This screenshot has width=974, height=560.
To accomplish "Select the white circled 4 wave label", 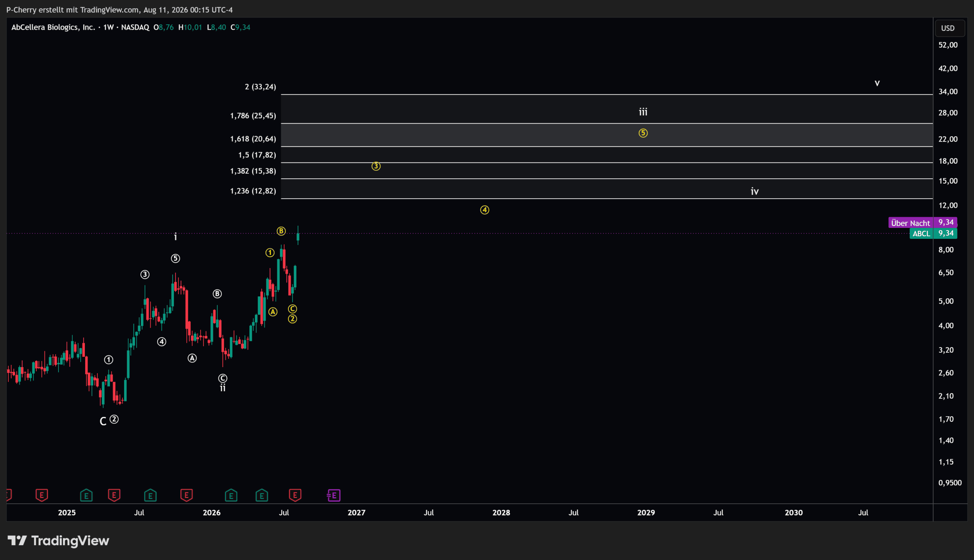I will pos(161,342).
